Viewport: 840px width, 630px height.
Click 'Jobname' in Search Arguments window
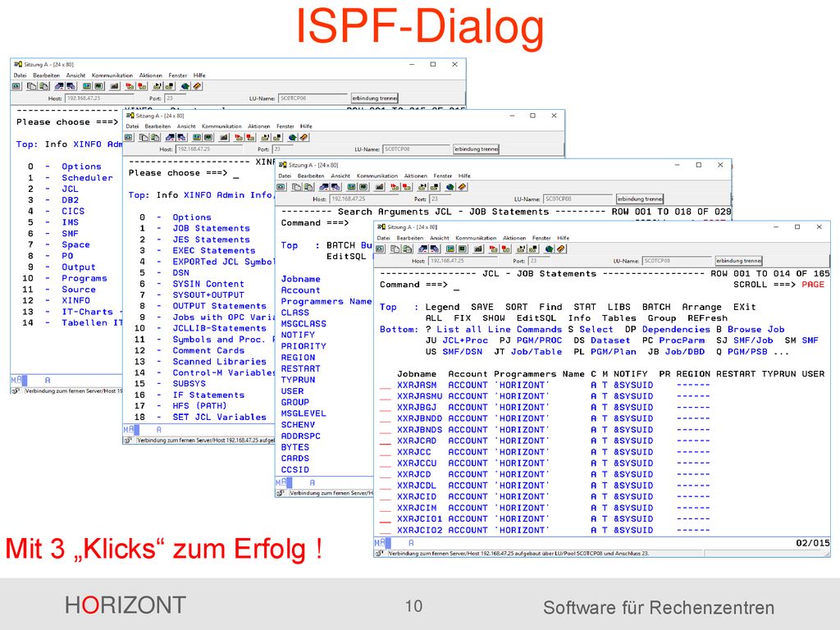click(300, 279)
